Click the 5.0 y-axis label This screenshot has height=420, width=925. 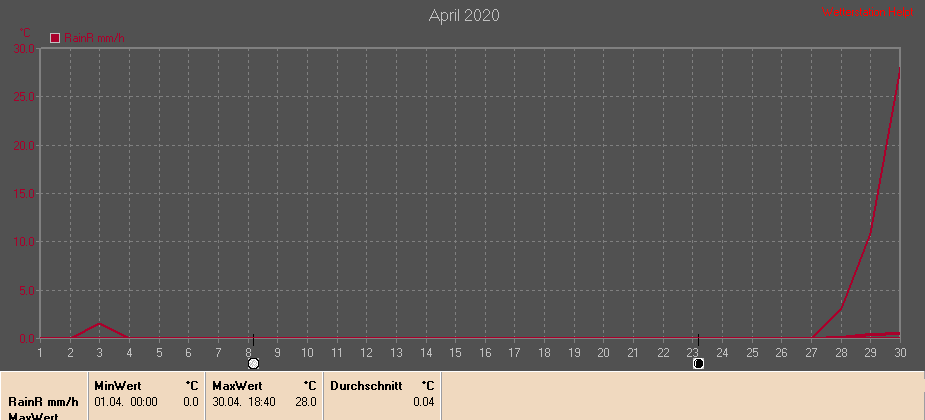(x=26, y=290)
